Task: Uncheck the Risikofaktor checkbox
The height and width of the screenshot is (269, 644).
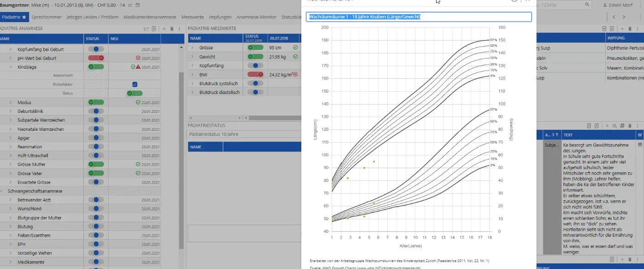Action: point(135,84)
